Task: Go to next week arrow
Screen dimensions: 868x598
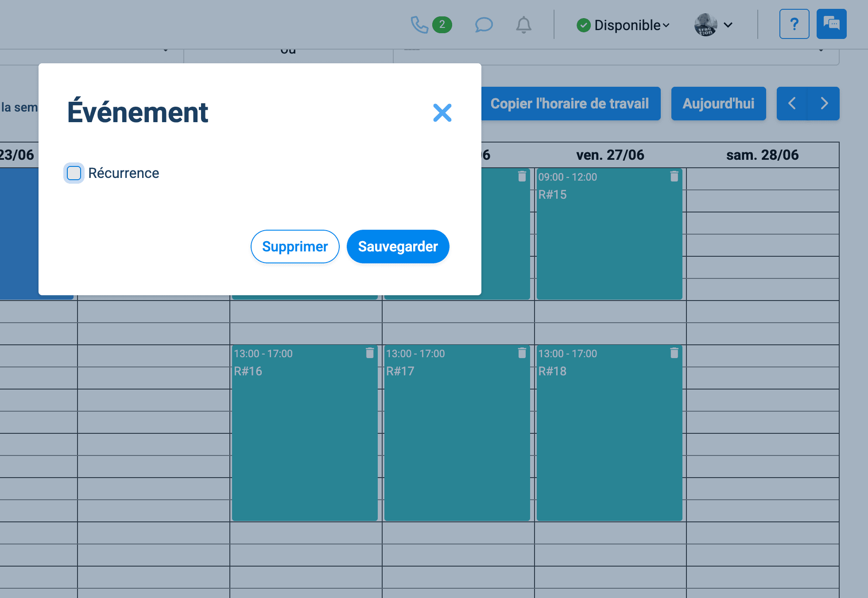Action: pos(824,104)
